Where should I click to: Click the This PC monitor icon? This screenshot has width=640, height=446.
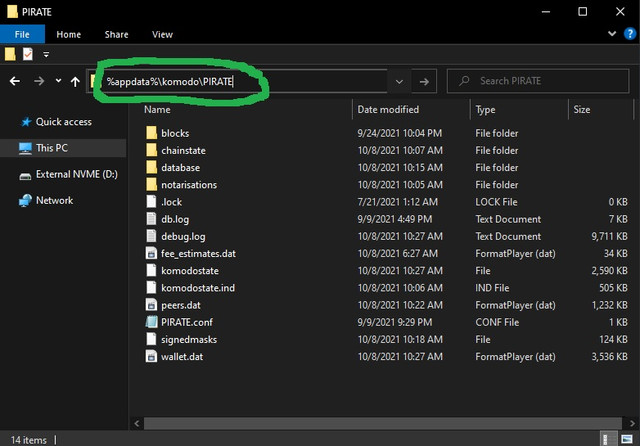(x=25, y=148)
